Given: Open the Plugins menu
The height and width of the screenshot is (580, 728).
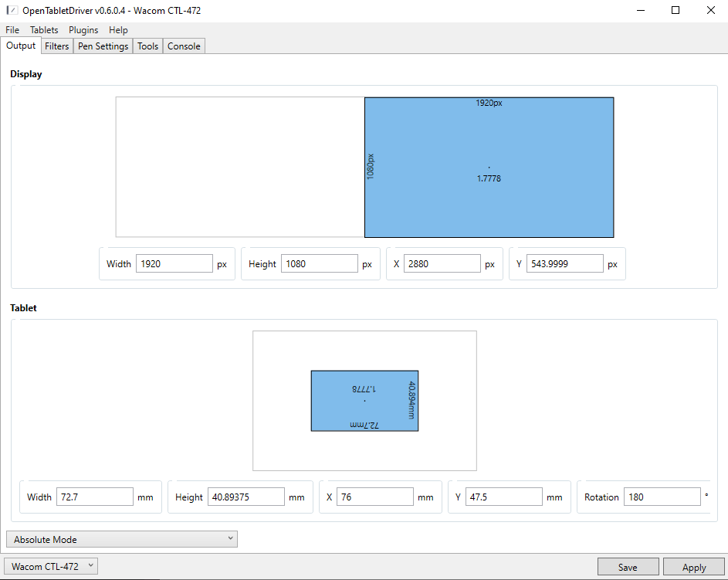Looking at the screenshot, I should point(83,30).
